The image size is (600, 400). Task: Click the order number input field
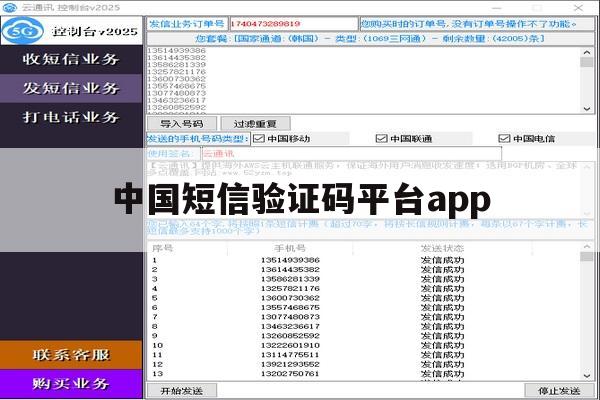[293, 24]
